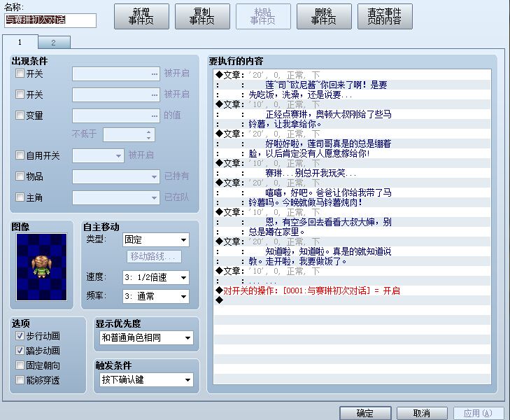Select the red 对开关的操作 command line
510x420 pixels.
tap(353, 290)
